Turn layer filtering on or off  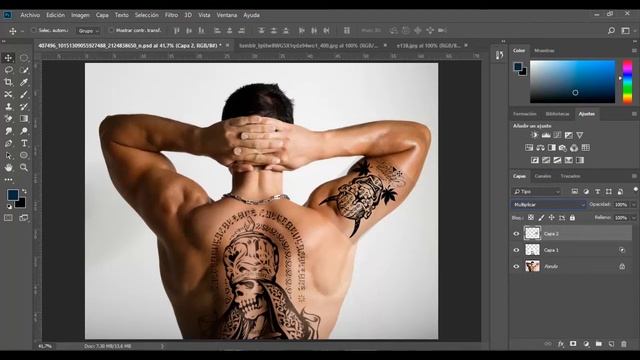(x=636, y=189)
